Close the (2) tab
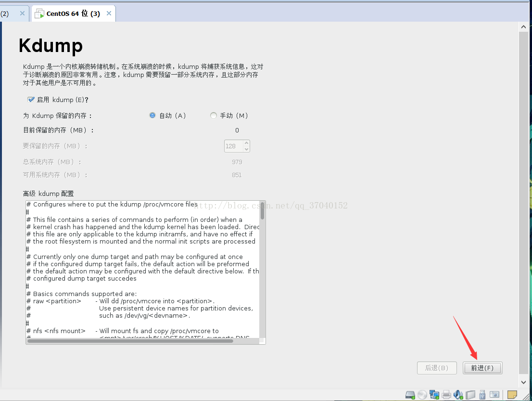The height and width of the screenshot is (401, 532). [23, 13]
